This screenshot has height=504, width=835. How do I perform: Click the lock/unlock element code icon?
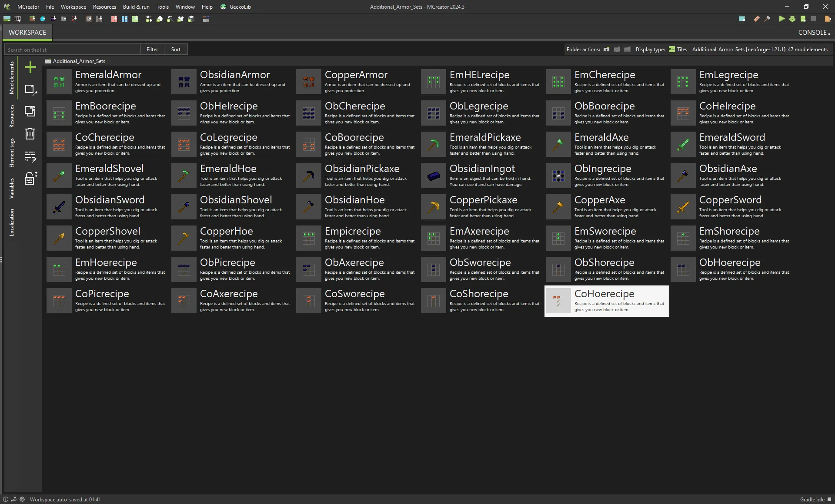tap(30, 178)
